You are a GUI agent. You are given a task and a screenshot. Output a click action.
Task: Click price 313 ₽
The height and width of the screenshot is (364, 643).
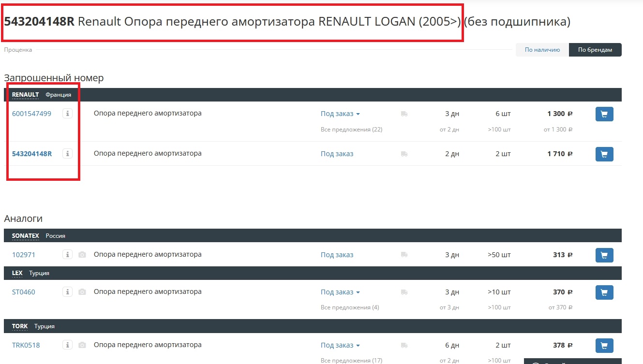(563, 255)
